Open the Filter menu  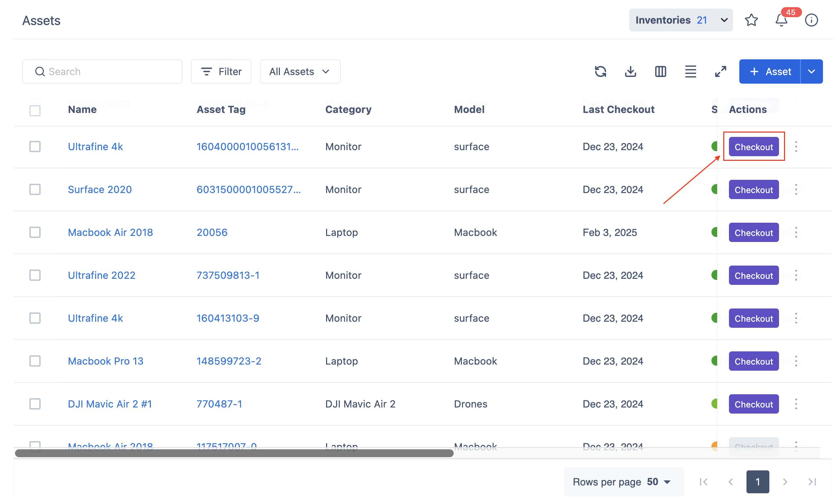click(221, 71)
